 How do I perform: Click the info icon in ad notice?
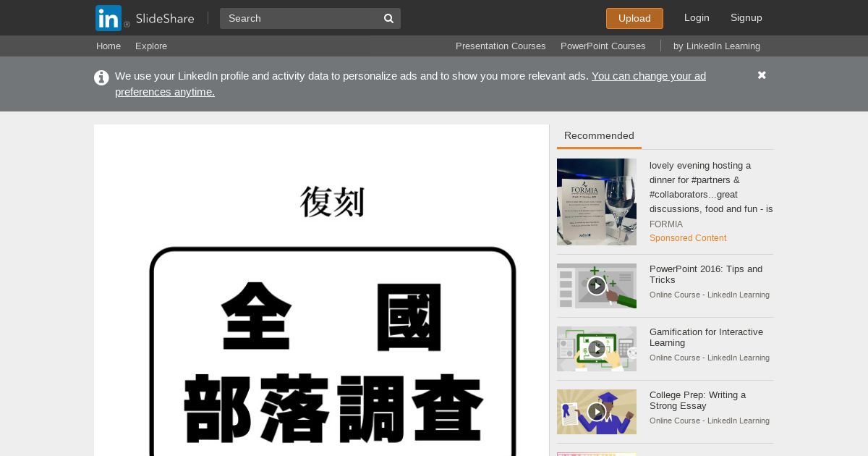101,77
